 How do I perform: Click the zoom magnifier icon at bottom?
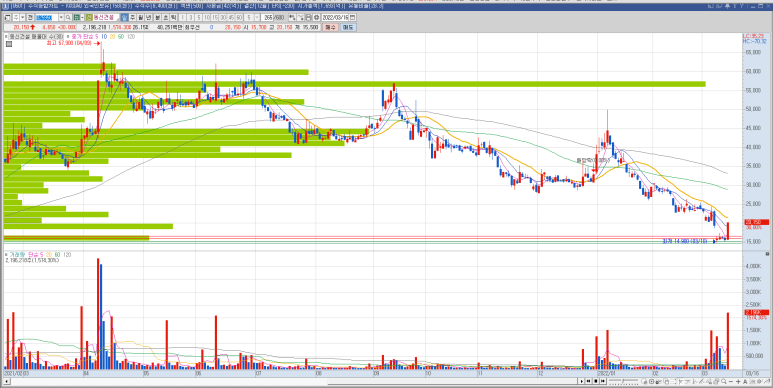pyautogui.click(x=724, y=382)
